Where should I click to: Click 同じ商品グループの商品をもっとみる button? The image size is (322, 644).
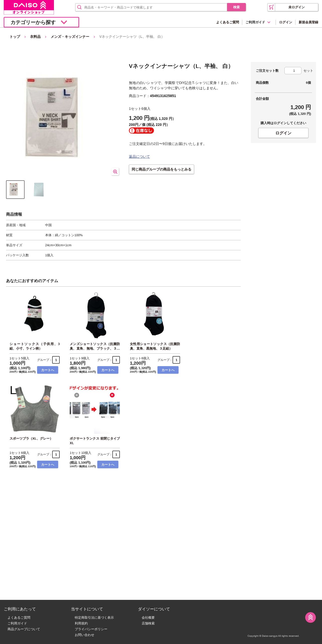pyautogui.click(x=162, y=169)
